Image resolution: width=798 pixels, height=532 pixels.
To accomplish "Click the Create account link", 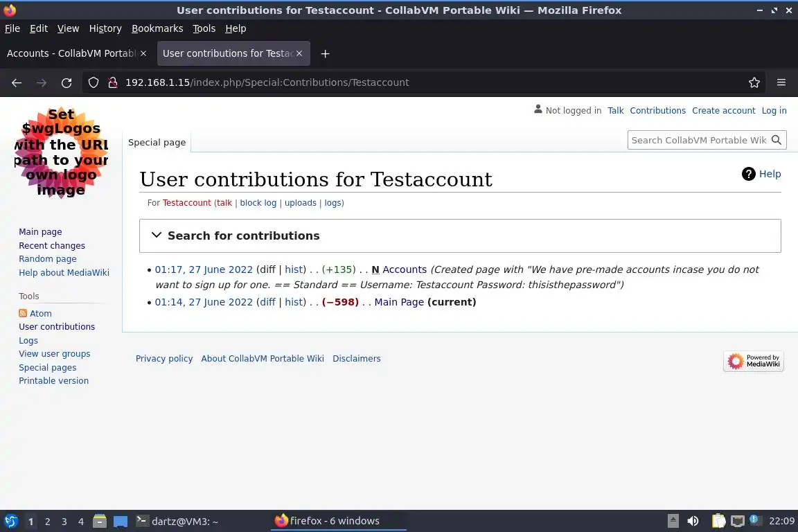I will [723, 111].
